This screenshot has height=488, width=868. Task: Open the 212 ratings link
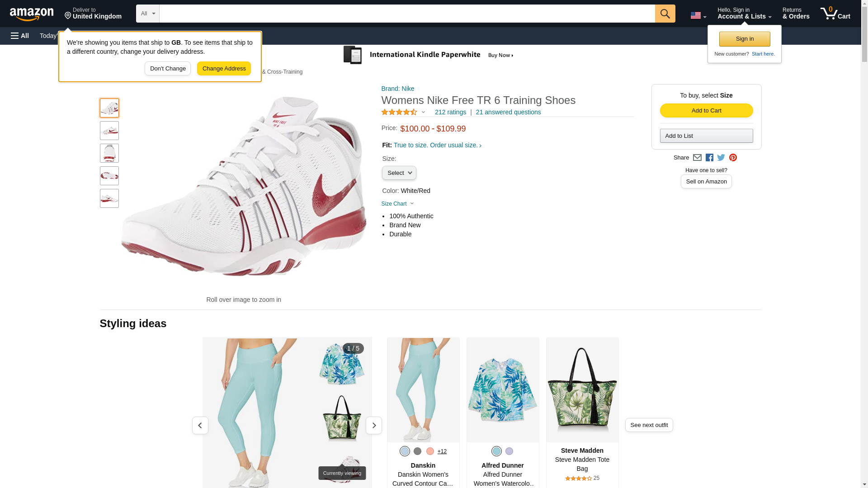point(450,112)
